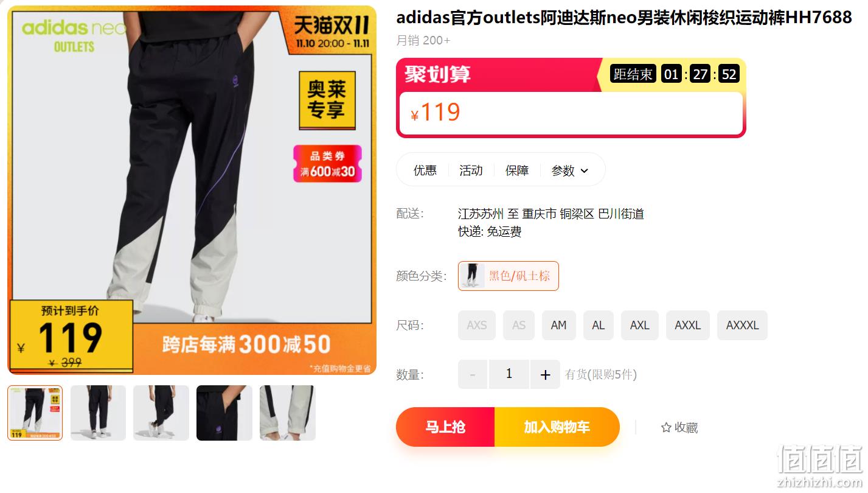The width and height of the screenshot is (868, 493).
Task: View second thumbnail of pants front
Action: [x=98, y=413]
